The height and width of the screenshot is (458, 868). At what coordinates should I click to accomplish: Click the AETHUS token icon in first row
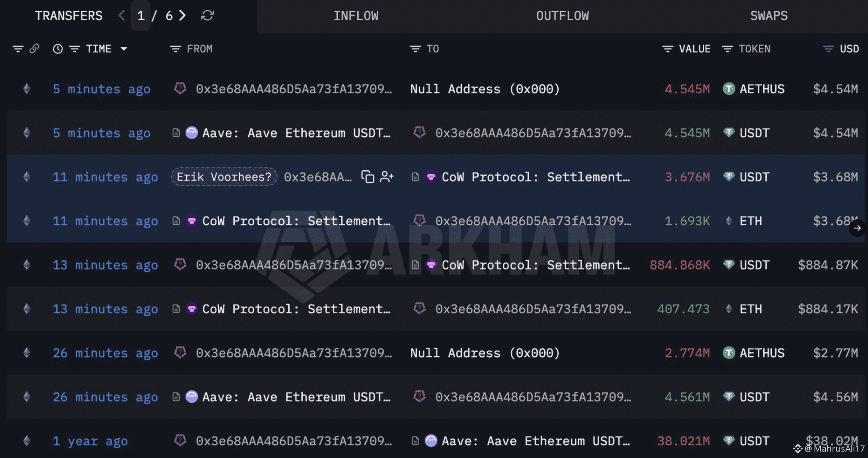[x=730, y=89]
